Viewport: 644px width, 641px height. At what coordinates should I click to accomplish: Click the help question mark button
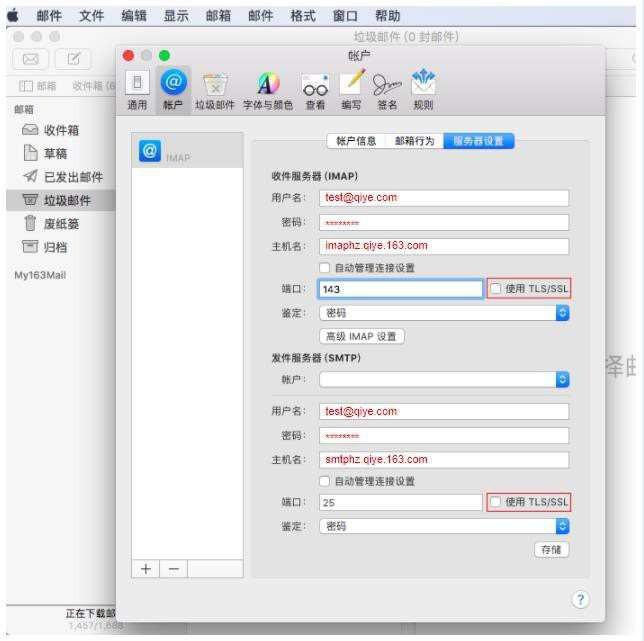(580, 600)
